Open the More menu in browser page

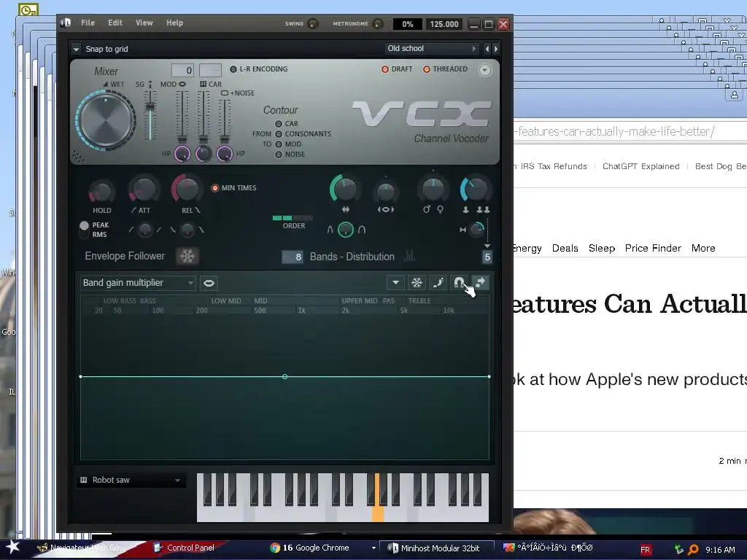703,248
